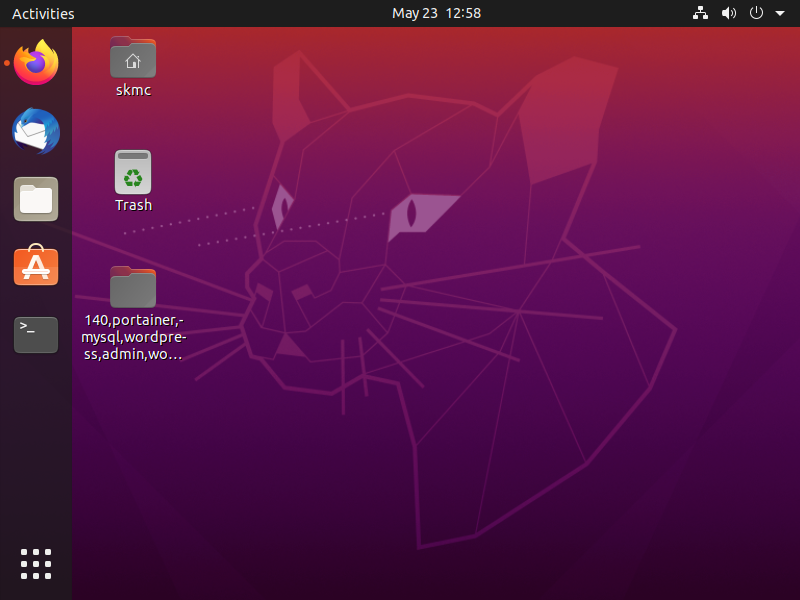This screenshot has height=600, width=800.
Task: Show Applications grid
Action: [36, 564]
